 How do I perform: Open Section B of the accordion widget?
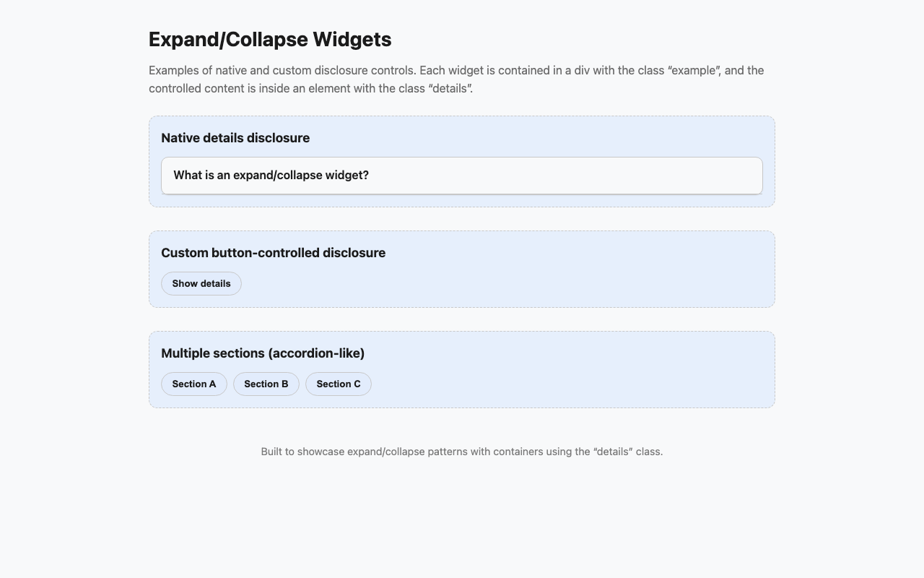tap(266, 384)
